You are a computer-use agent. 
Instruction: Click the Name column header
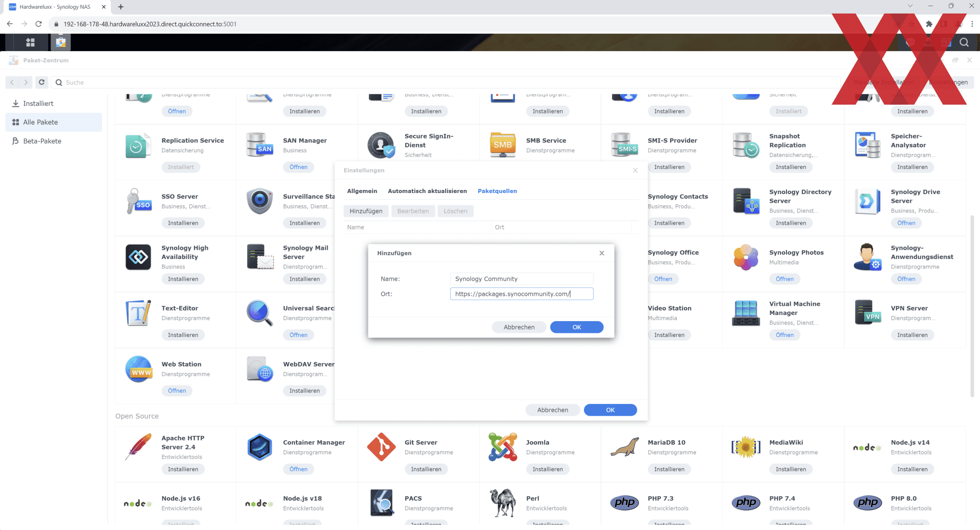click(x=417, y=227)
